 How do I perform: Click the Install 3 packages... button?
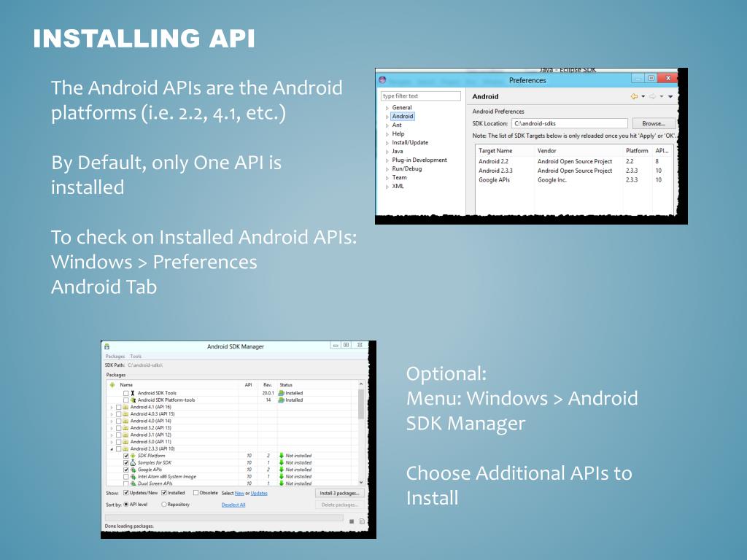click(339, 493)
